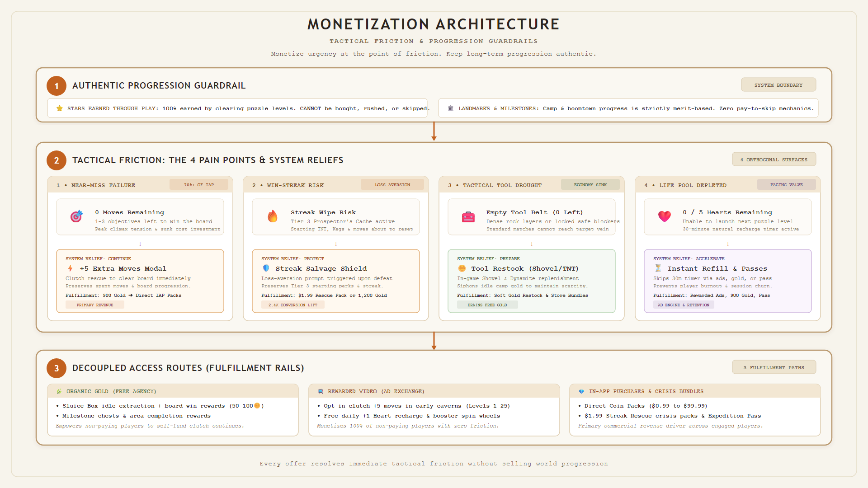Screen dimensions: 868x488
Task: Click the video icon beside Rewarded Video
Action: pyautogui.click(x=321, y=391)
